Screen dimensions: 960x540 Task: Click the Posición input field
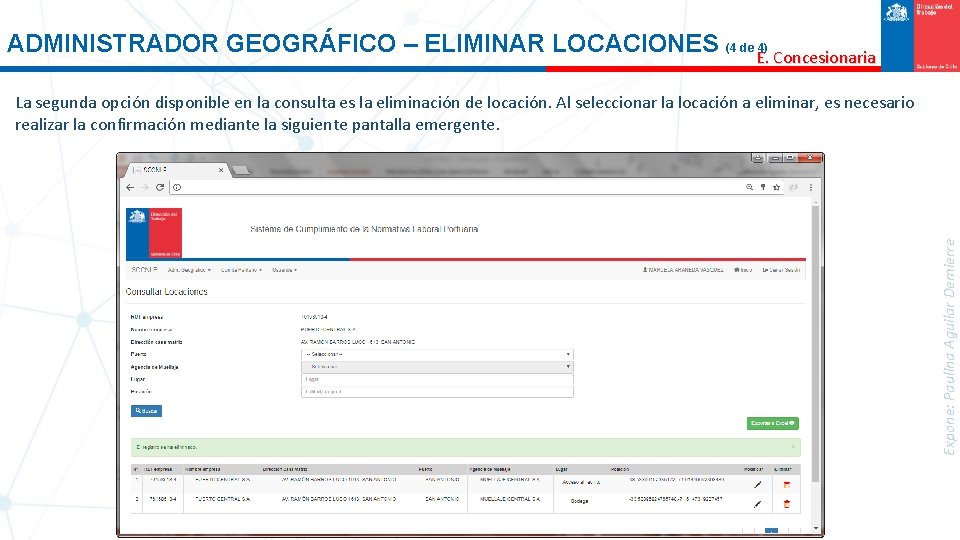(437, 392)
